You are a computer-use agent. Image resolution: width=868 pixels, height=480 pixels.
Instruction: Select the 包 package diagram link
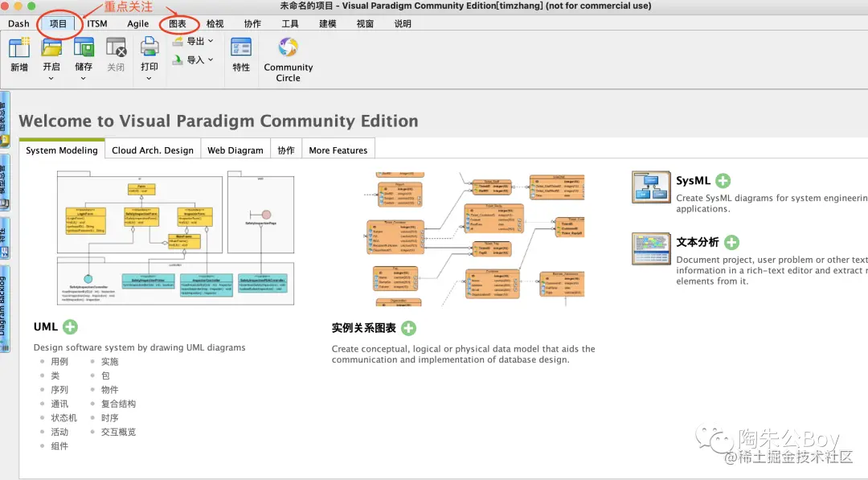tap(105, 375)
